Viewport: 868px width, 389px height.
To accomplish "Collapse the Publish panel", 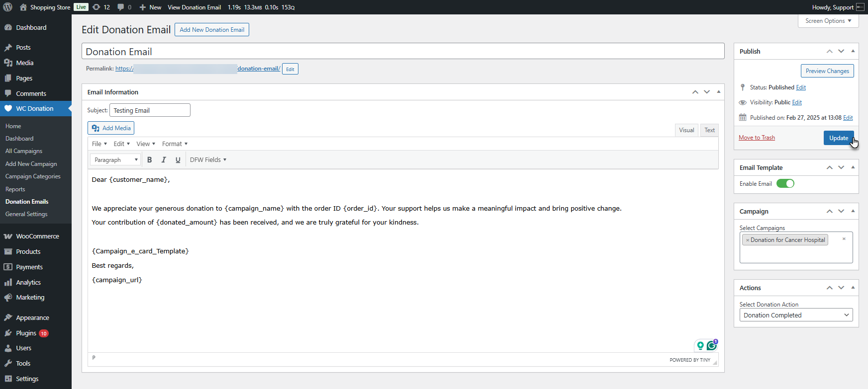I will point(853,51).
